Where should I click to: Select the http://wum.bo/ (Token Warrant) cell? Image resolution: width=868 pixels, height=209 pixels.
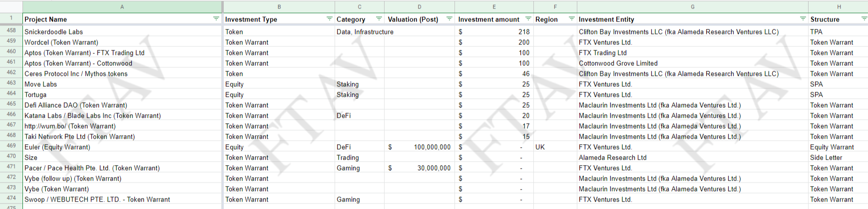click(70, 126)
